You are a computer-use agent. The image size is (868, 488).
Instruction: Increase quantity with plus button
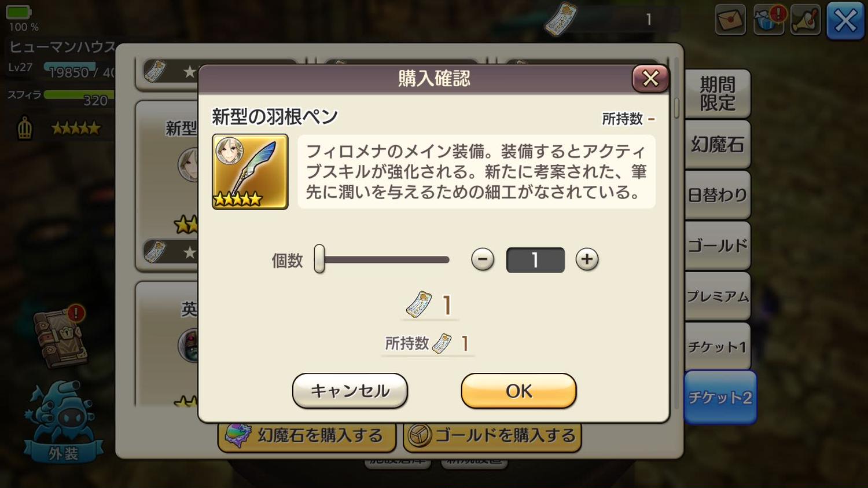click(x=587, y=259)
